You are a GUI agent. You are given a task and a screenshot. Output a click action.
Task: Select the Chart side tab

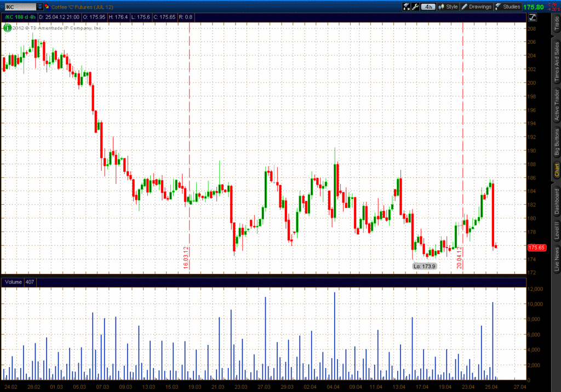coord(557,171)
